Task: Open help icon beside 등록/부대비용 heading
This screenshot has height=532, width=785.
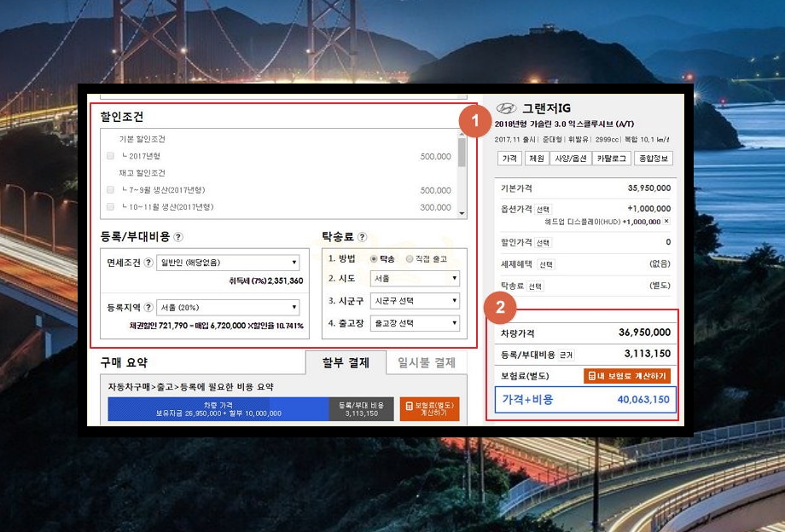Action: tap(178, 237)
